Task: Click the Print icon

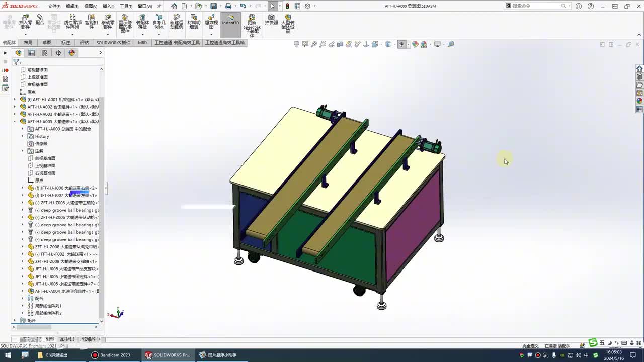Action: click(228, 6)
